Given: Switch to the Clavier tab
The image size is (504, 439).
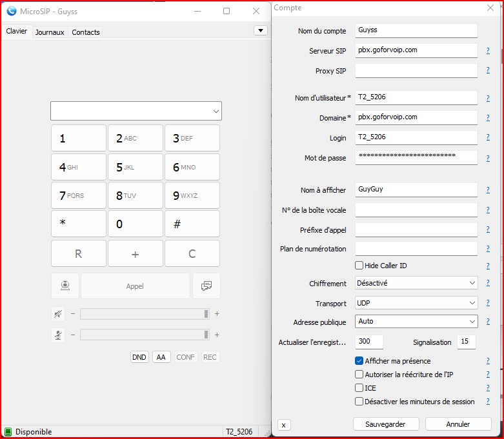Looking at the screenshot, I should pos(17,31).
